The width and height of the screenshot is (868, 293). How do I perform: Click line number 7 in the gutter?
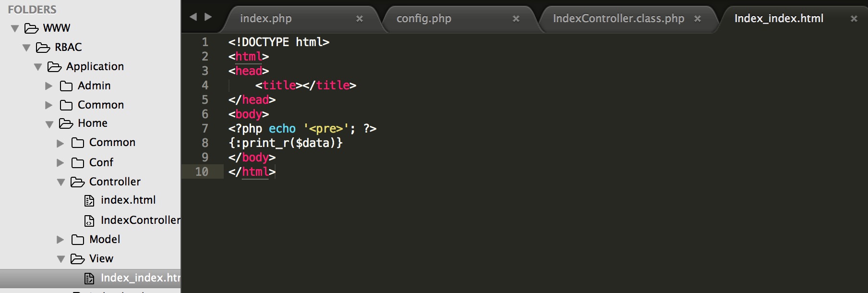pos(205,129)
